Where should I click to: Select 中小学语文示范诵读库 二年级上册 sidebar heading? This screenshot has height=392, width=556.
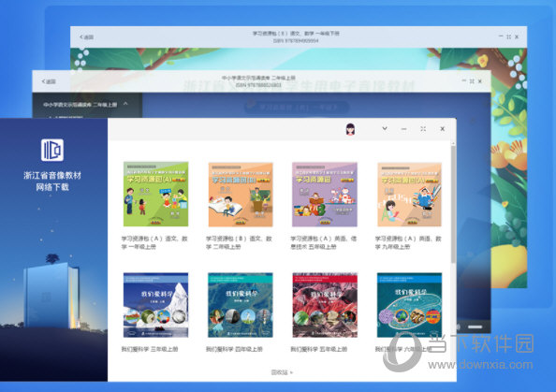pyautogui.click(x=80, y=105)
